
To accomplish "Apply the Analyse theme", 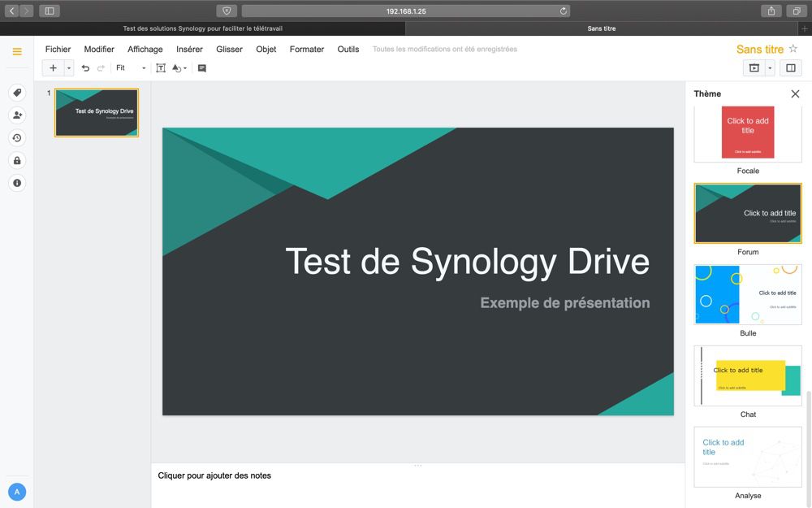I will point(748,457).
